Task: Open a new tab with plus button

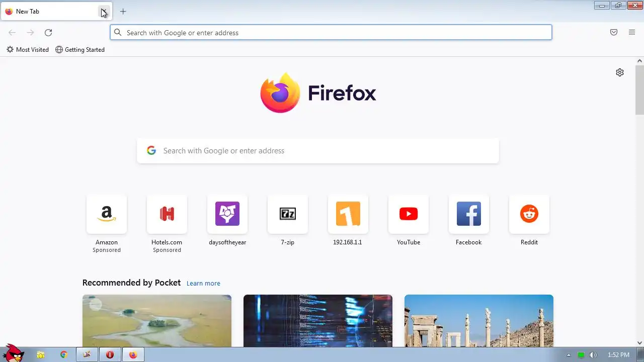Action: [x=123, y=12]
